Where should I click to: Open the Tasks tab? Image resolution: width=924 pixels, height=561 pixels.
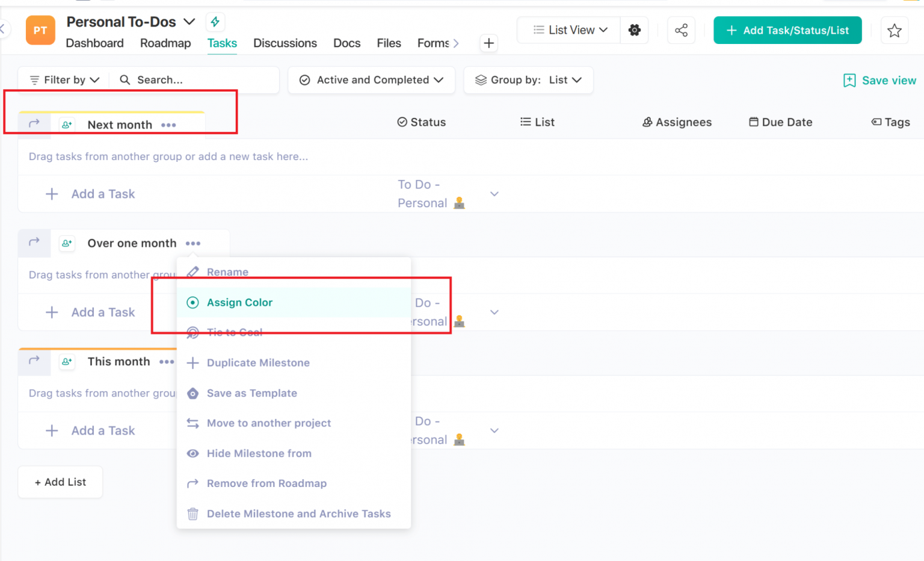(222, 43)
